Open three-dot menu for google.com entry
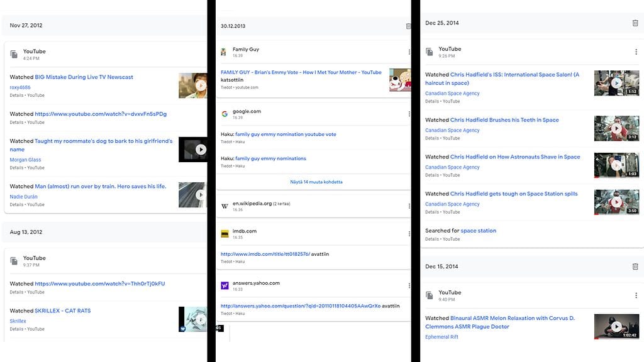 (409, 114)
